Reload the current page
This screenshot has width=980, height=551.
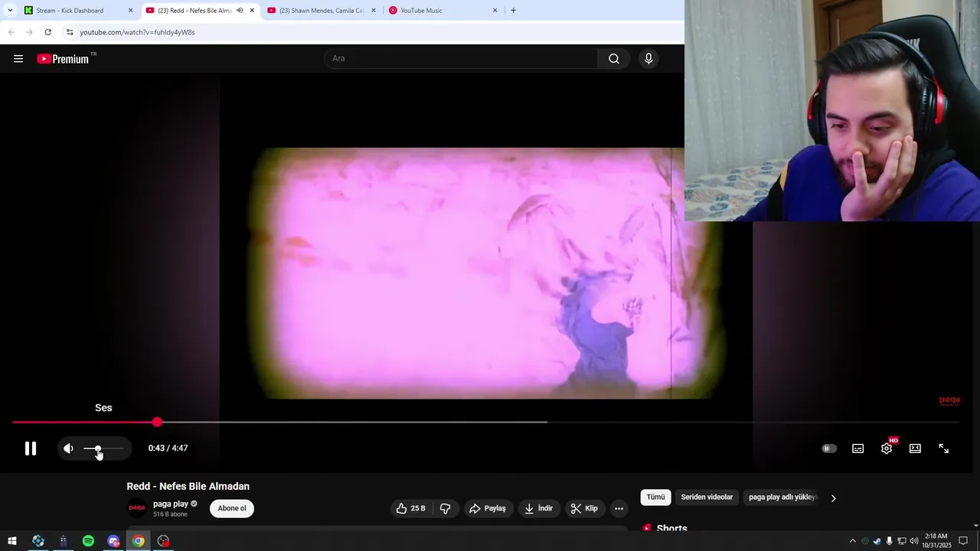tap(47, 32)
